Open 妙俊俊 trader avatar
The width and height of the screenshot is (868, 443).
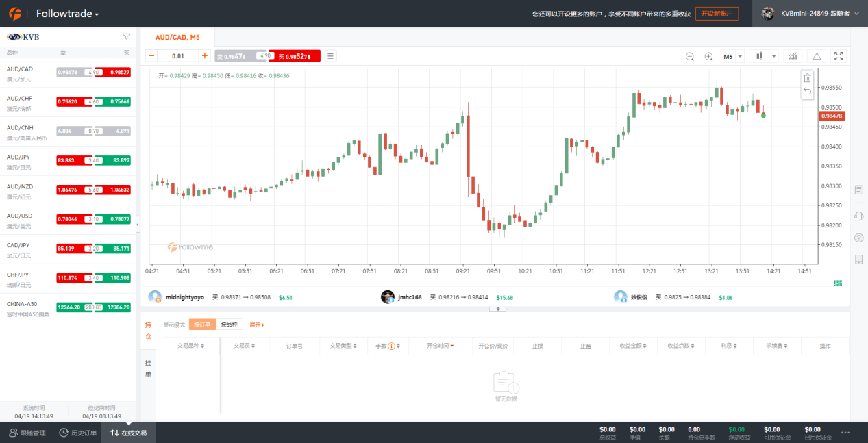[620, 297]
